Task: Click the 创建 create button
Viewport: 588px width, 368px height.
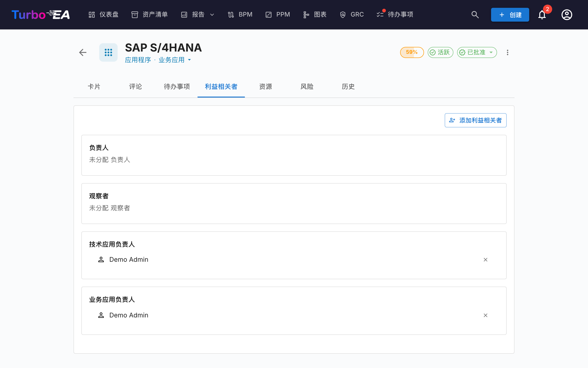Action: tap(510, 14)
